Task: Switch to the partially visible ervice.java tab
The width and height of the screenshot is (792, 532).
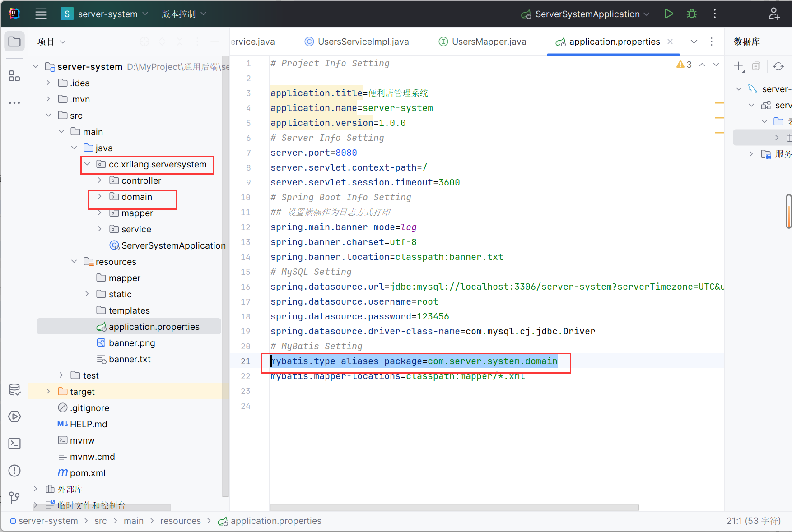Action: tap(253, 42)
